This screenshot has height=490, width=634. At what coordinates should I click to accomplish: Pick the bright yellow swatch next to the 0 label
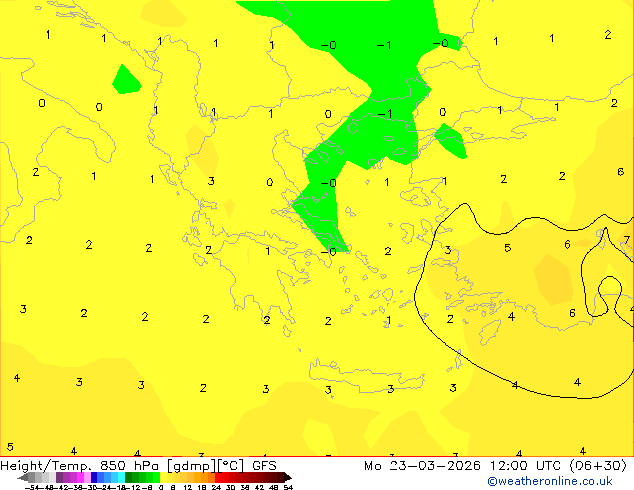163,477
